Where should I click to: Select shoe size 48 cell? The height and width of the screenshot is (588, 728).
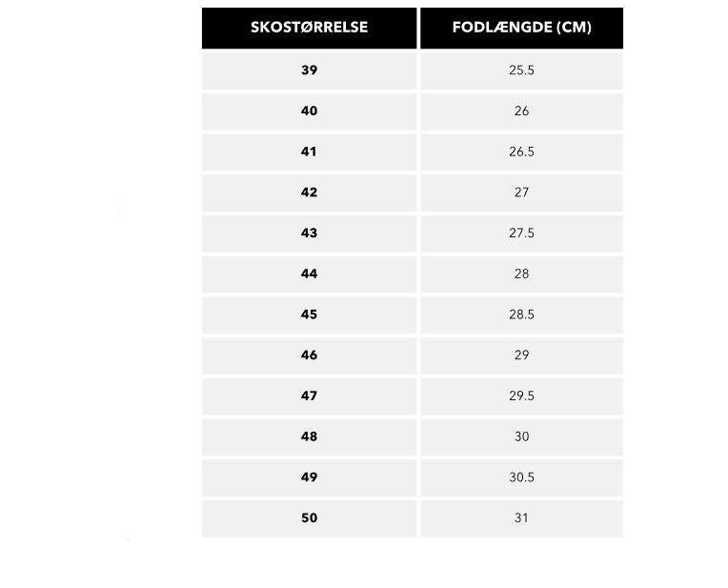tap(309, 436)
